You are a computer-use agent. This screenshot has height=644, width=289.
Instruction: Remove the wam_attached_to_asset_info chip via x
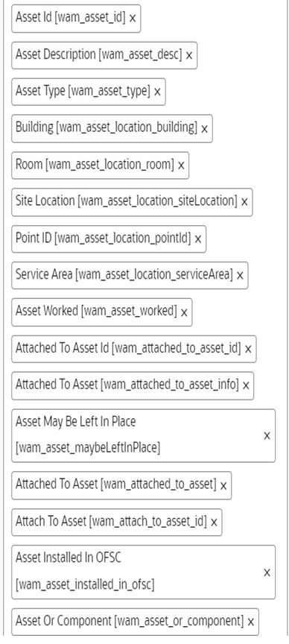pyautogui.click(x=246, y=385)
